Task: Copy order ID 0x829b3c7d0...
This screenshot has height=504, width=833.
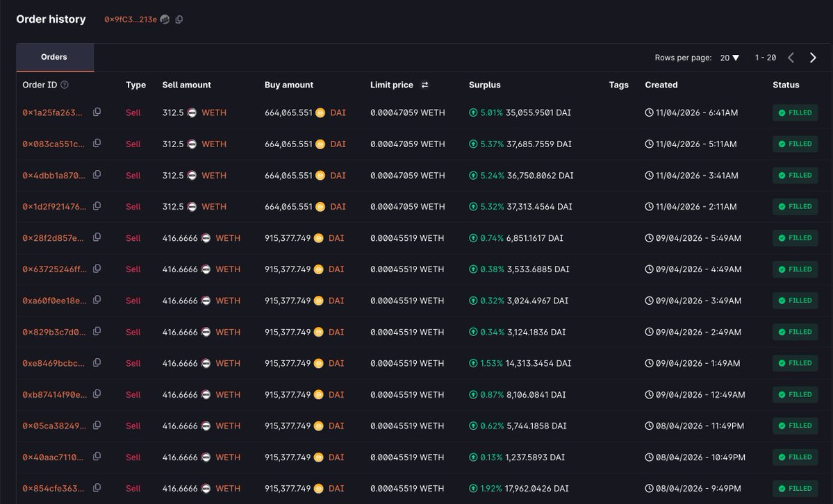Action: click(97, 331)
